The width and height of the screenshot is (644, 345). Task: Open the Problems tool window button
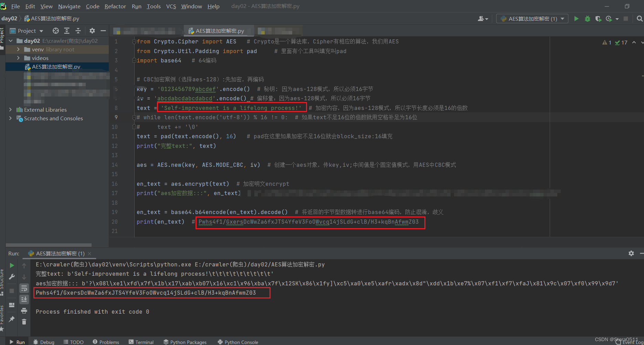(x=106, y=342)
